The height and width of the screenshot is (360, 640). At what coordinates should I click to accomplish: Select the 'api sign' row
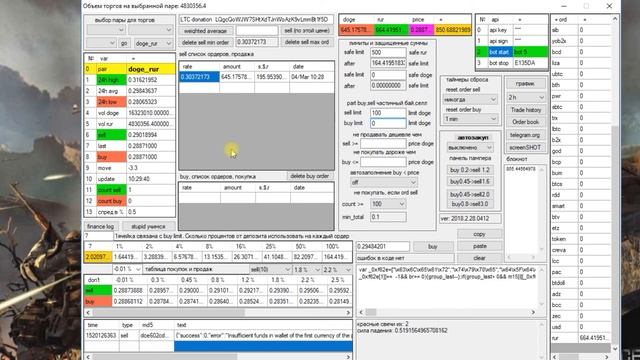pos(512,41)
